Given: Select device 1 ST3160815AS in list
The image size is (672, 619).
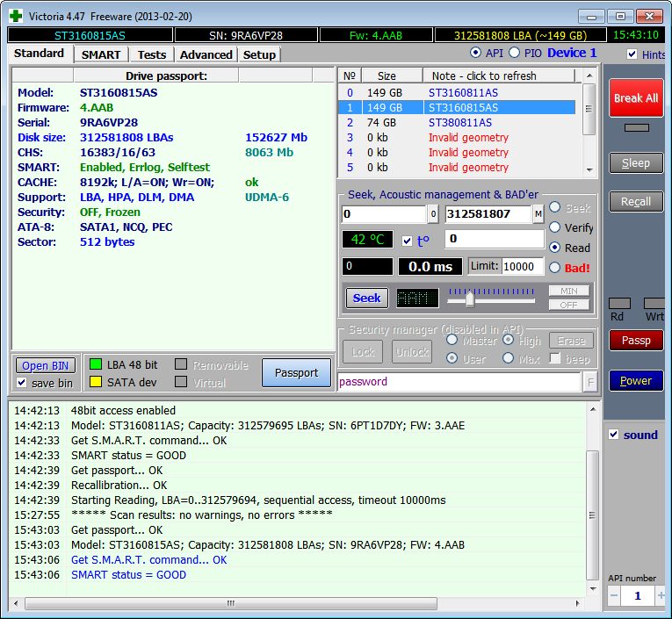Looking at the screenshot, I should coord(457,107).
